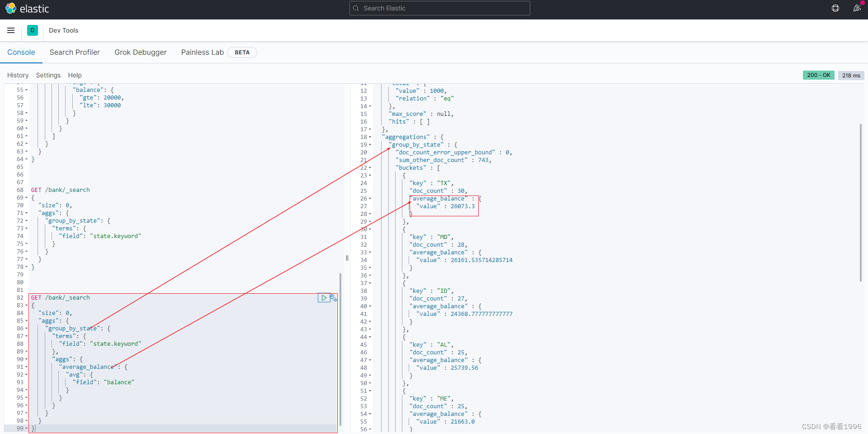Open the help menu icon
Screen dimensions: 868x434
[x=835, y=8]
